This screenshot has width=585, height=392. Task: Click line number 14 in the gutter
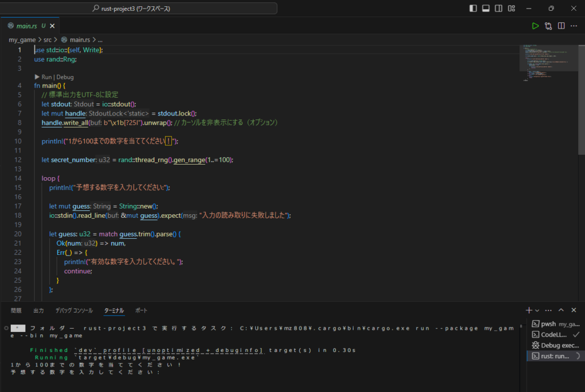(18, 178)
